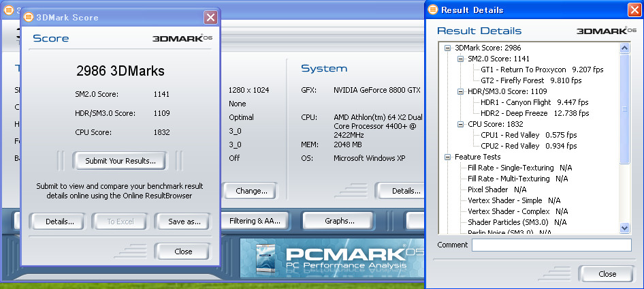Click the Comment input field
This screenshot has width=644, height=289.
pyautogui.click(x=551, y=245)
